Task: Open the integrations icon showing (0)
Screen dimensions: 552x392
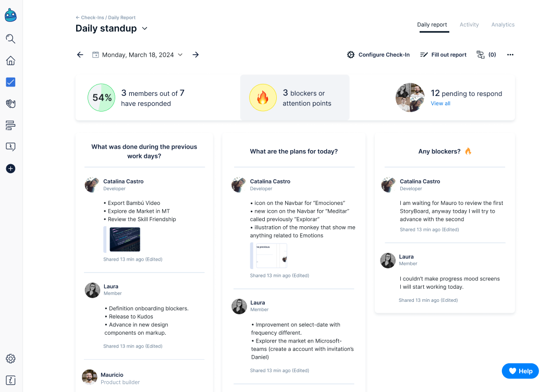Action: [x=486, y=55]
